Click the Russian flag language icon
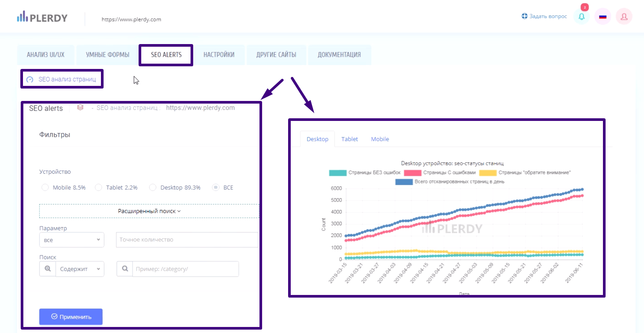644x333 pixels. (x=603, y=17)
